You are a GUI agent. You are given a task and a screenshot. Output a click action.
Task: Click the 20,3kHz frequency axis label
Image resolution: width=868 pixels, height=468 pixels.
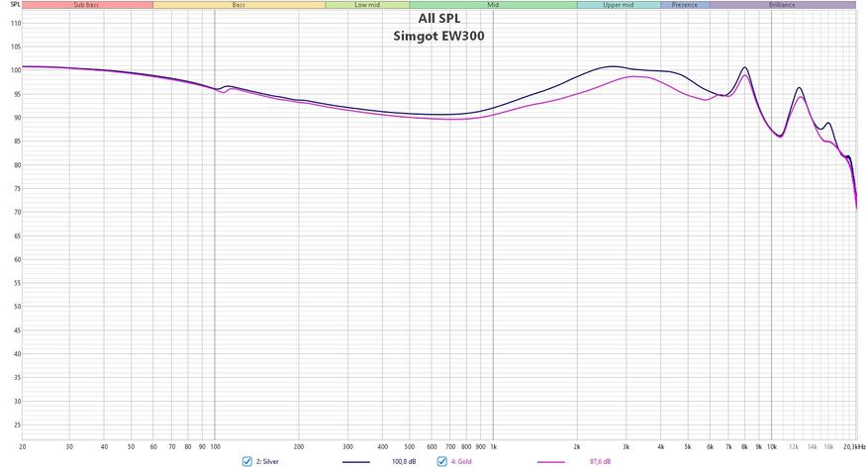(854, 446)
